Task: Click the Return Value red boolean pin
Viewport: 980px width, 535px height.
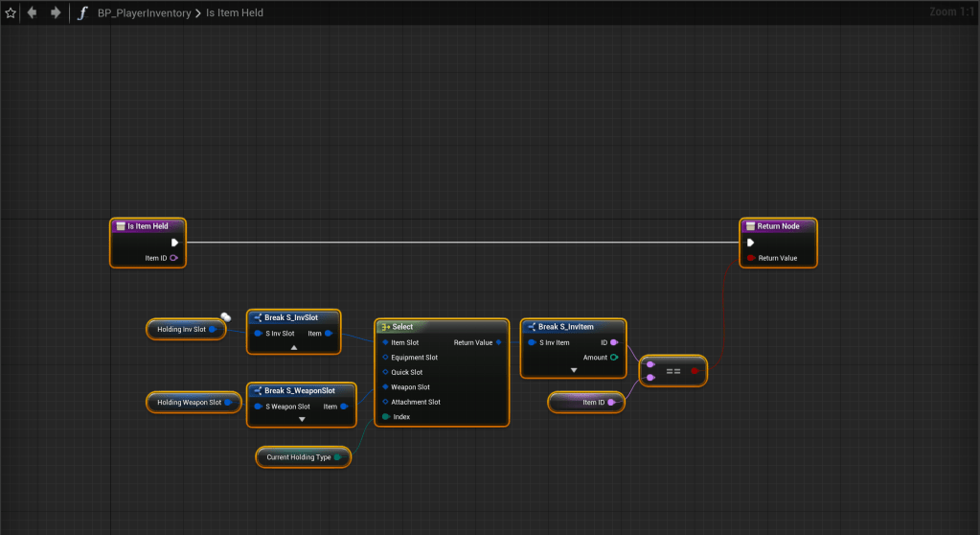Action: pyautogui.click(x=751, y=258)
